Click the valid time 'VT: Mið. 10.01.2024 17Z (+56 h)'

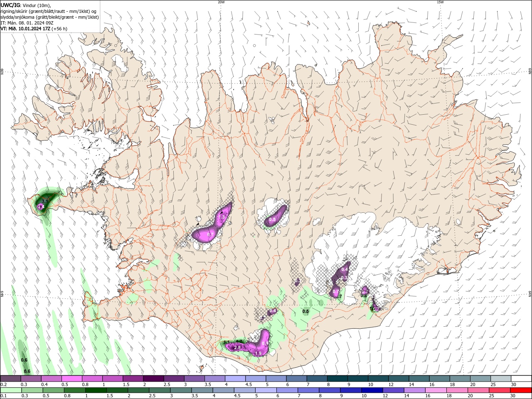coord(34,29)
